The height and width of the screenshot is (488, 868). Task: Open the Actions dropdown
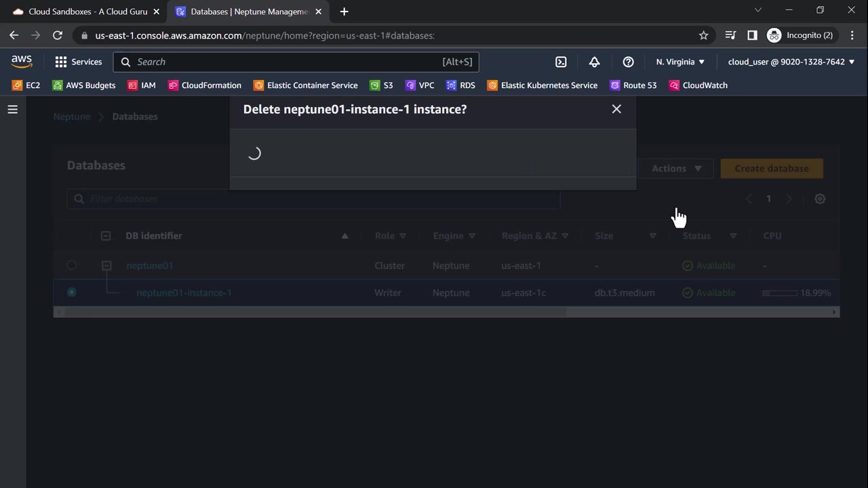[x=677, y=168]
